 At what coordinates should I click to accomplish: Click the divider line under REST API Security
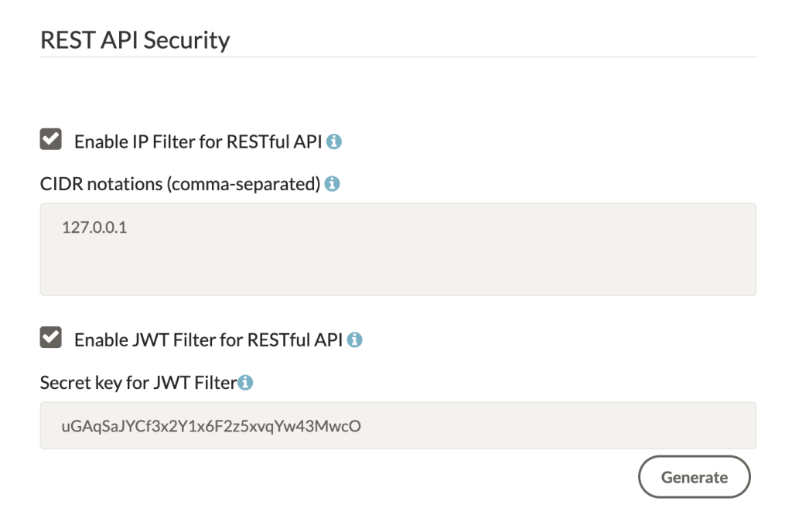398,57
